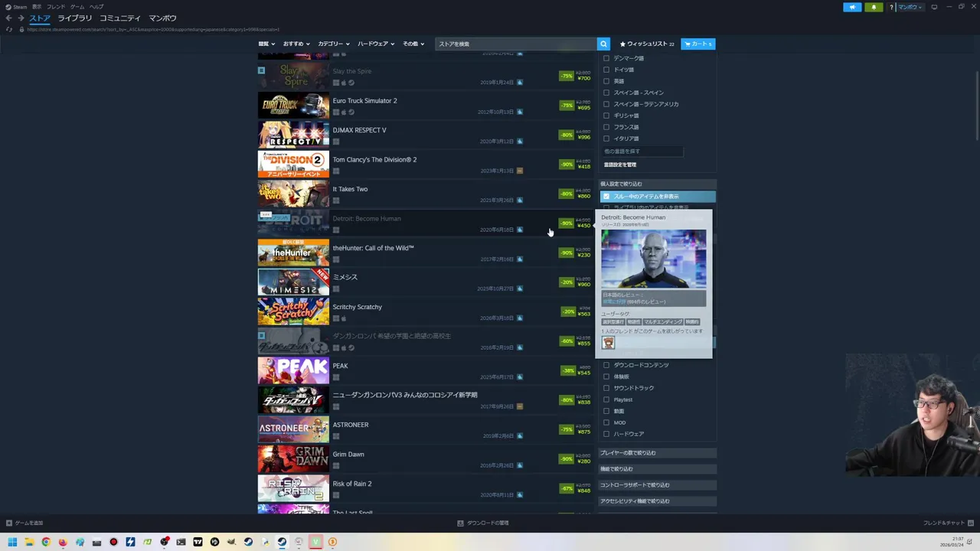The width and height of the screenshot is (980, 551).
Task: Launch Chrome from the taskbar
Action: pyautogui.click(x=46, y=542)
